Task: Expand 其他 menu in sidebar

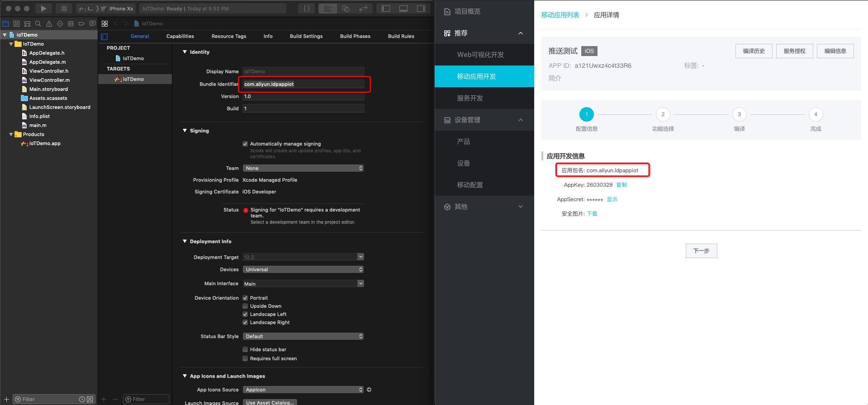Action: coord(521,207)
